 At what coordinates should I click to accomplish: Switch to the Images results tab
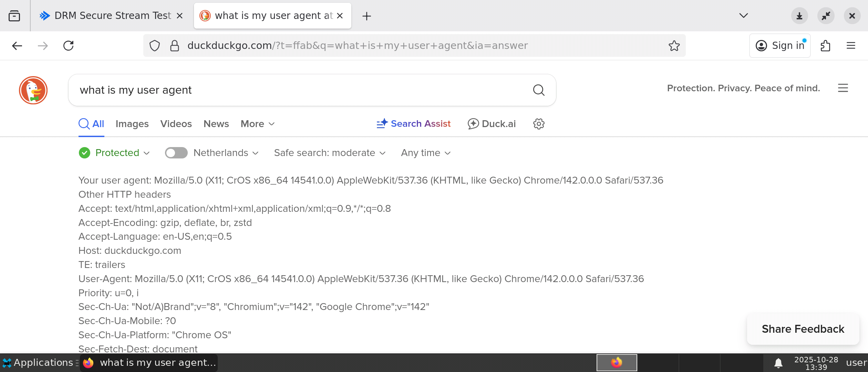[x=132, y=124]
